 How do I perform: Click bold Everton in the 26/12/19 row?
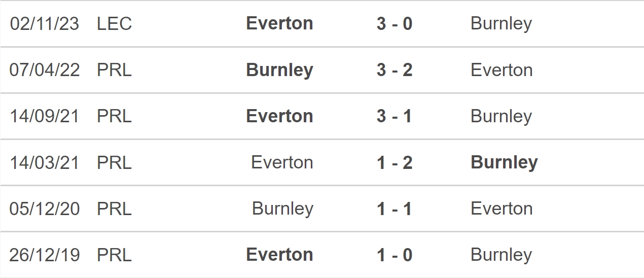point(279,255)
